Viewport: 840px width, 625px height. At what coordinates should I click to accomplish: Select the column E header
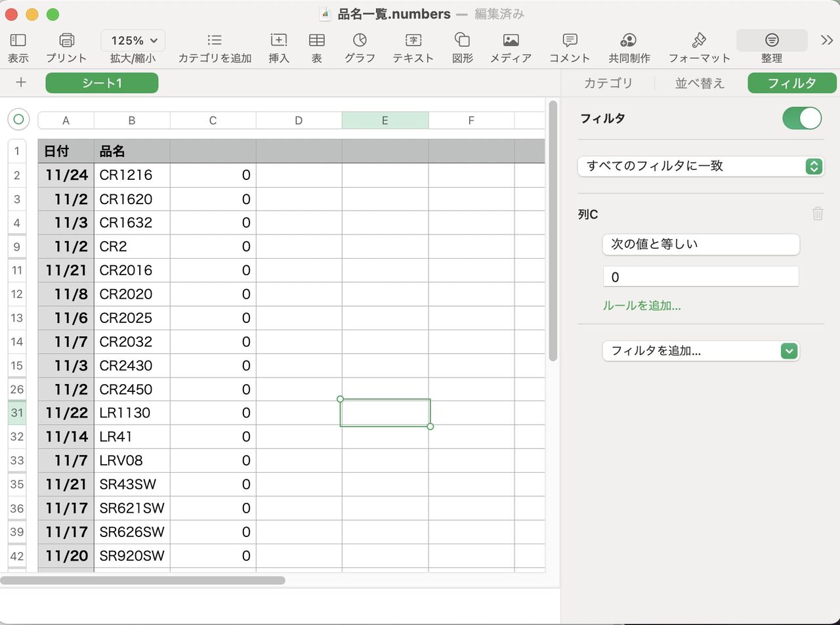385,120
